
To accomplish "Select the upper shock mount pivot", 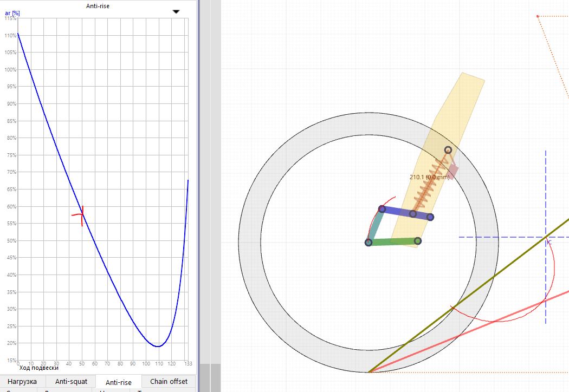I will click(x=448, y=149).
